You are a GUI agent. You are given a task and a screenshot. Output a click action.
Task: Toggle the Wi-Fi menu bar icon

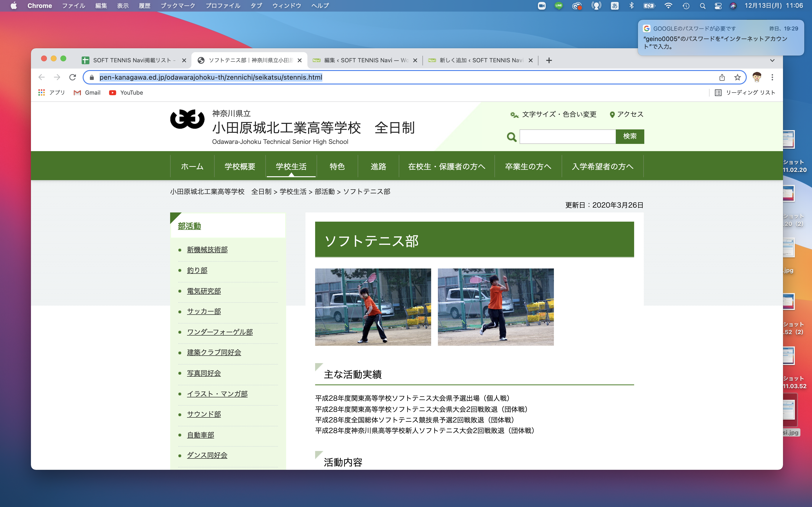pos(668,6)
